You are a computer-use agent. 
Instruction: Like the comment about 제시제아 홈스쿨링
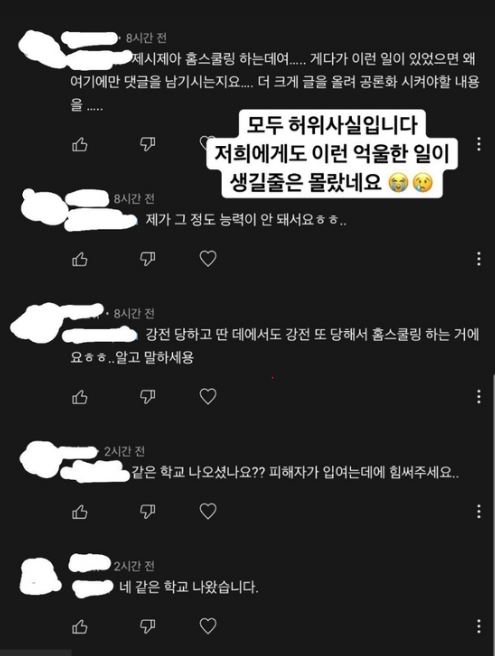pyautogui.click(x=80, y=145)
